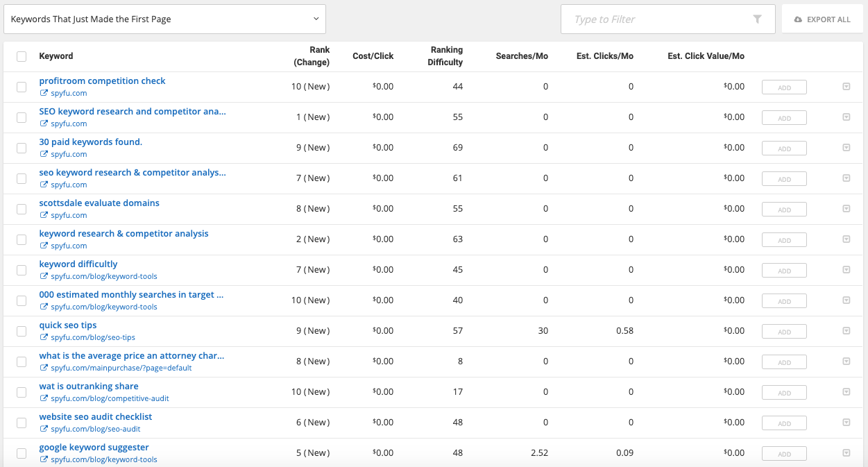Expand row menu for keyword difficultly
The width and height of the screenshot is (868, 467).
[x=846, y=270]
